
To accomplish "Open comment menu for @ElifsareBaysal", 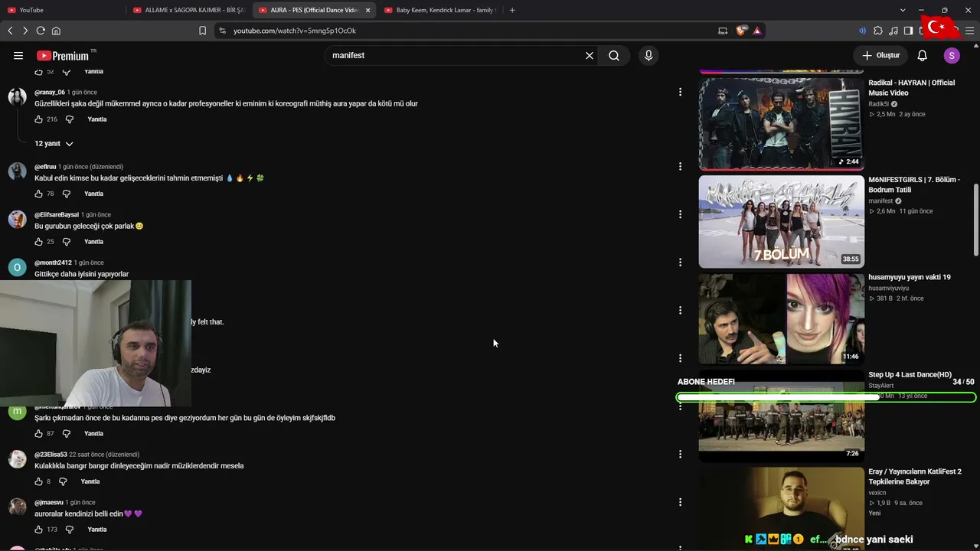I will [680, 214].
